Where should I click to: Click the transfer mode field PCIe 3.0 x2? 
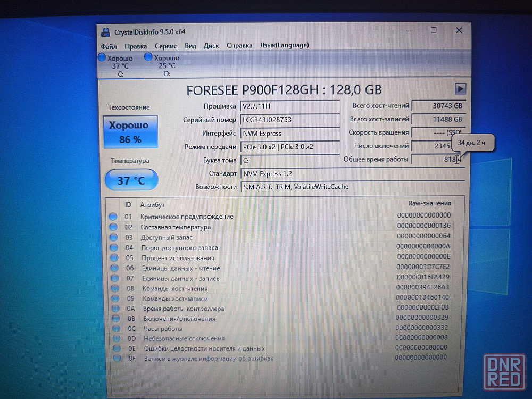pos(290,147)
